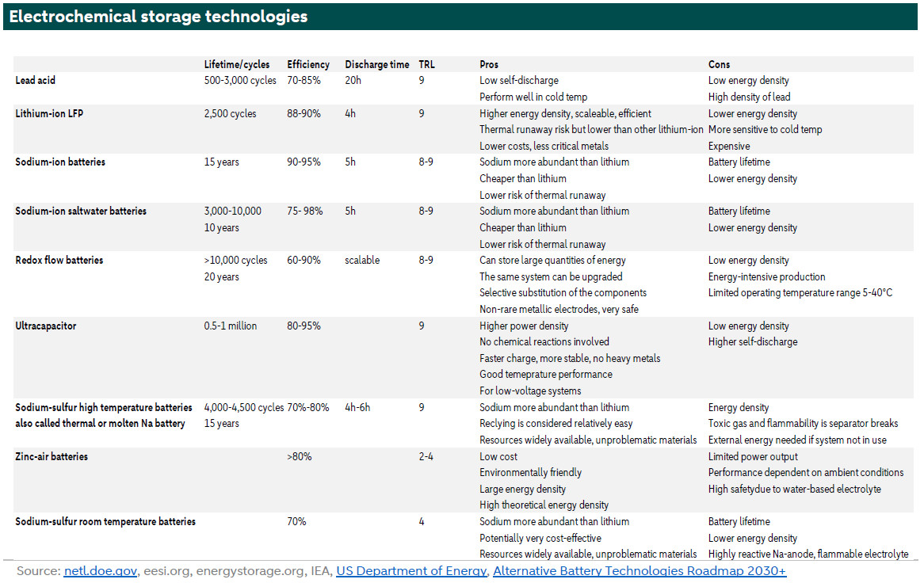Viewport: 924px width, 583px height.
Task: Click 'For low-voltage systems'
Action: [530, 391]
